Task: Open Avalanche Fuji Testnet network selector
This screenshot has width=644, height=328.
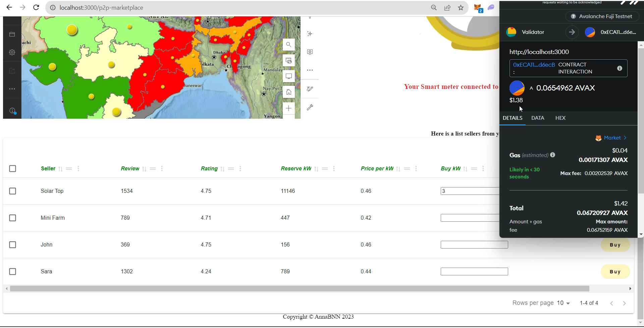Action: (x=602, y=16)
